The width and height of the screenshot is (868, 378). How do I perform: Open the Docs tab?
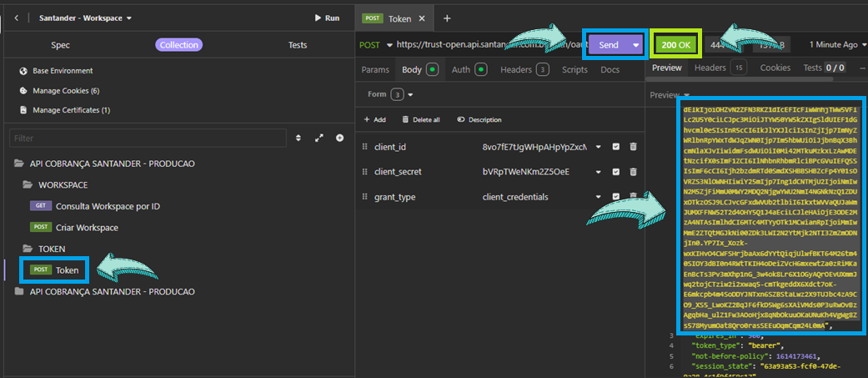pyautogui.click(x=610, y=70)
